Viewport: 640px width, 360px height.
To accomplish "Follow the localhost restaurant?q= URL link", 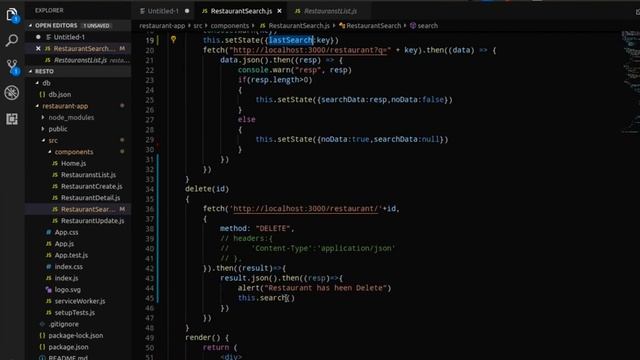I will 310,50.
